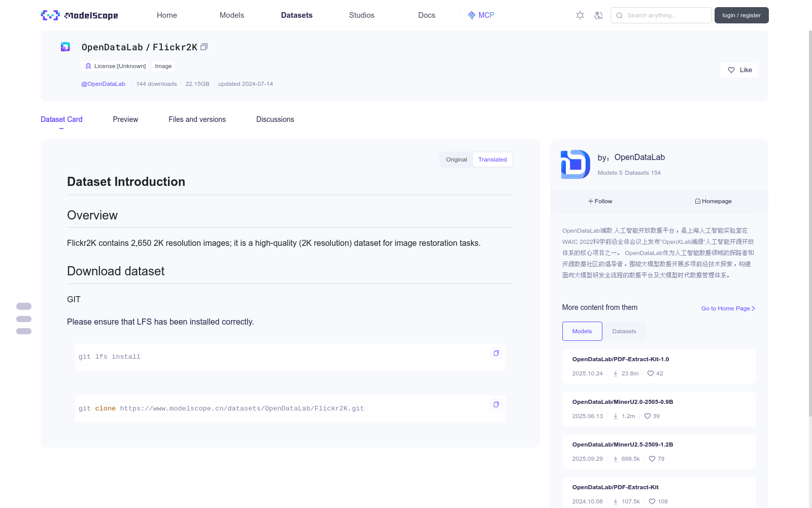Click the '22.15GB' size text
The width and height of the screenshot is (812, 508).
(197, 84)
